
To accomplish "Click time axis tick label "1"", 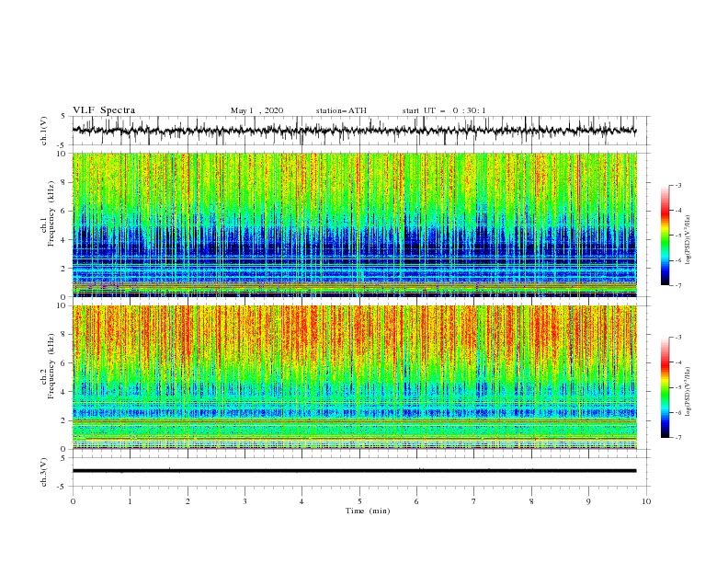I will [x=130, y=501].
